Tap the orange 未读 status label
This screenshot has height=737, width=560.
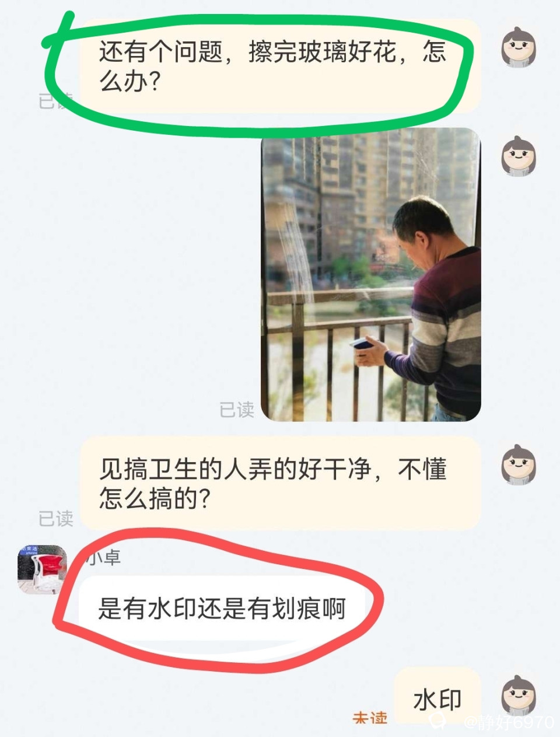coord(370,717)
